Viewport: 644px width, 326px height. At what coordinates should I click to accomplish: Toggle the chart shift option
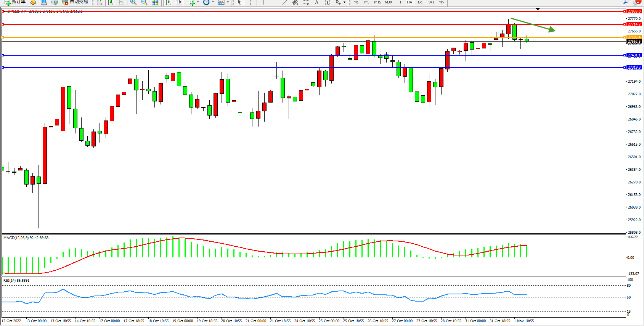[x=178, y=2]
